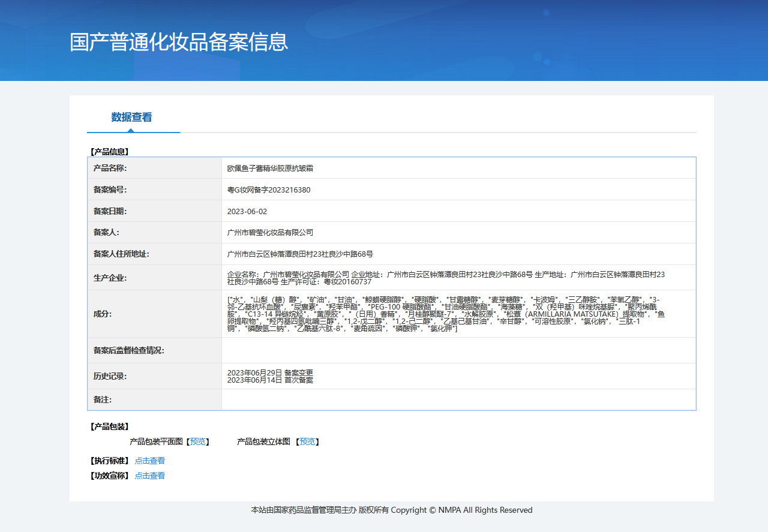Click the 国产普通化妆品备案信息 page title
The width and height of the screenshot is (768, 532).
point(179,41)
